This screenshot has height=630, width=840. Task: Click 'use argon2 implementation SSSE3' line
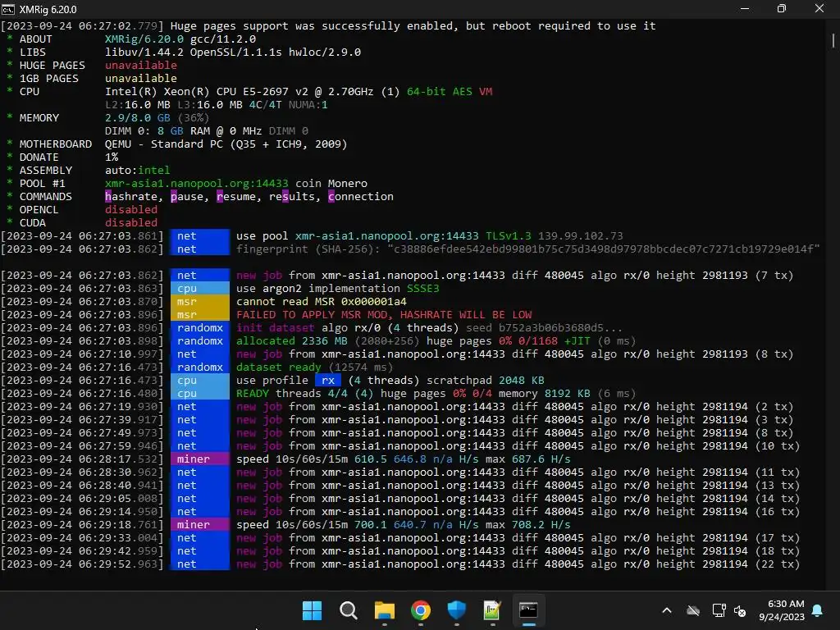337,288
